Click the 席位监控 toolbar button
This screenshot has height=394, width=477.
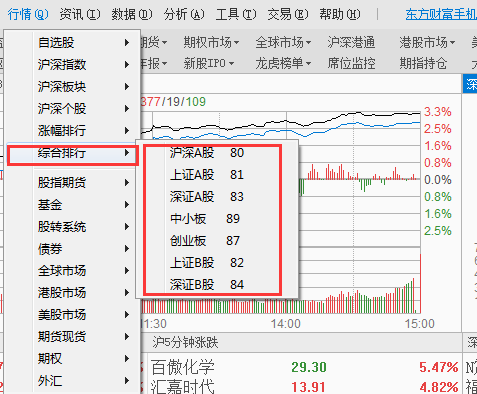(351, 63)
